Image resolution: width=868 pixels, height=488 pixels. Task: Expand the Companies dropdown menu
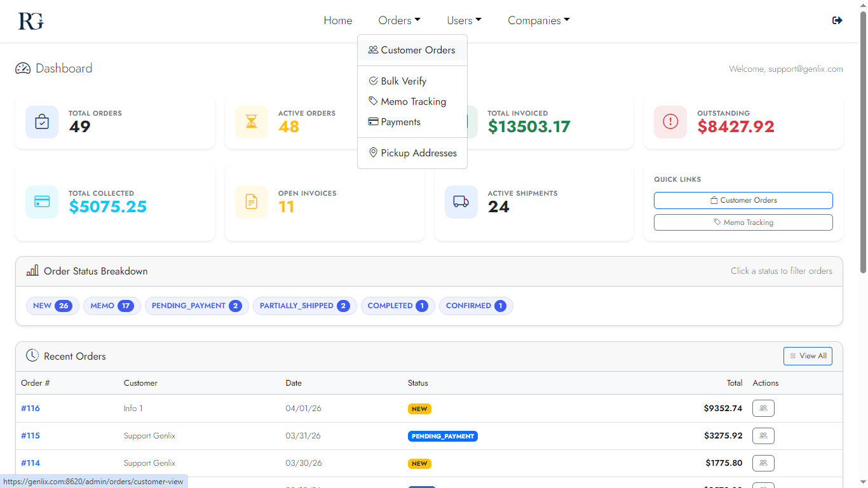coord(538,20)
